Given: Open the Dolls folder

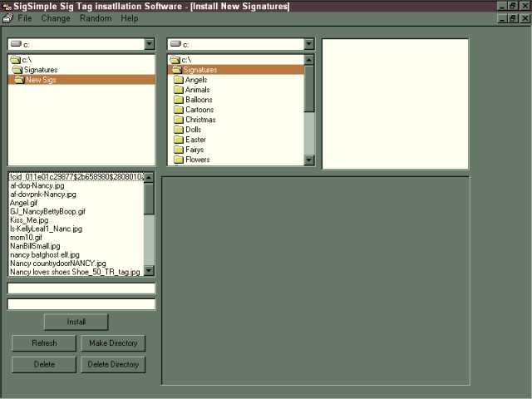Looking at the screenshot, I should 187,130.
